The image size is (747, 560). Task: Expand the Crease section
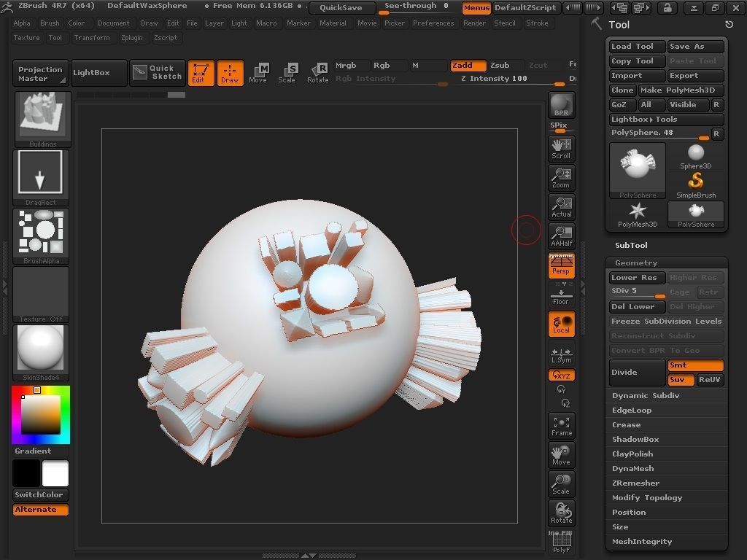[626, 425]
